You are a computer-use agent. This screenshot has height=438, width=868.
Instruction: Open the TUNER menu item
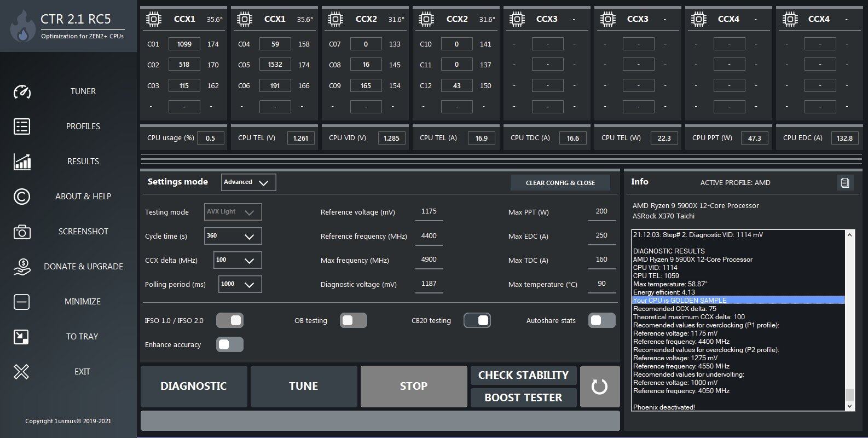tap(83, 91)
